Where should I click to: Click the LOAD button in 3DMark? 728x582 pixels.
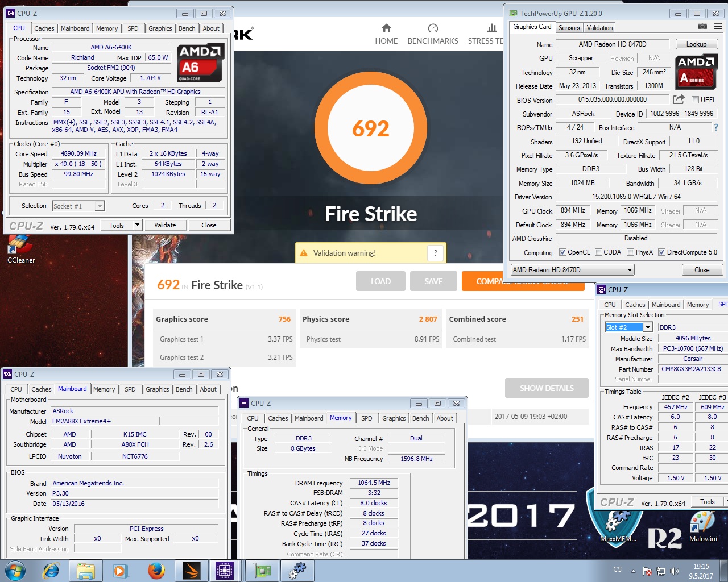coord(380,281)
